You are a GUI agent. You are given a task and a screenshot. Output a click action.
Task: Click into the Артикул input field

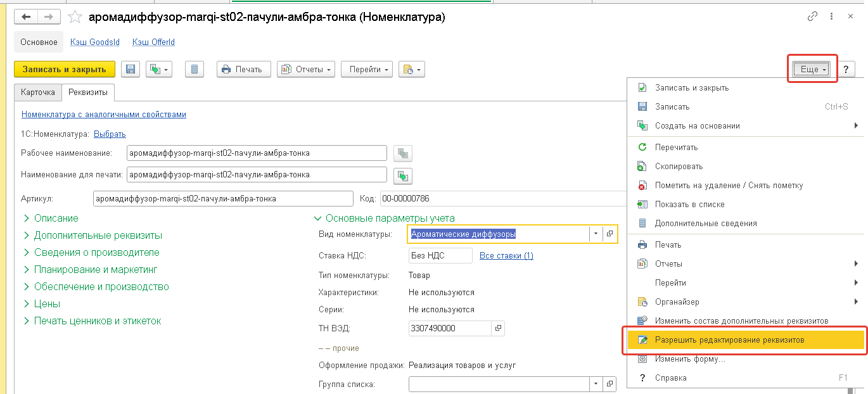222,199
